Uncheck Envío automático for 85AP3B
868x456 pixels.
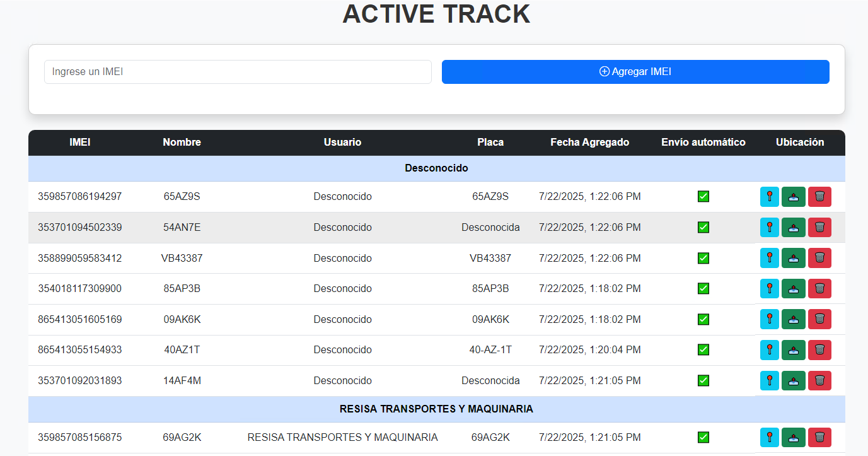(x=703, y=289)
